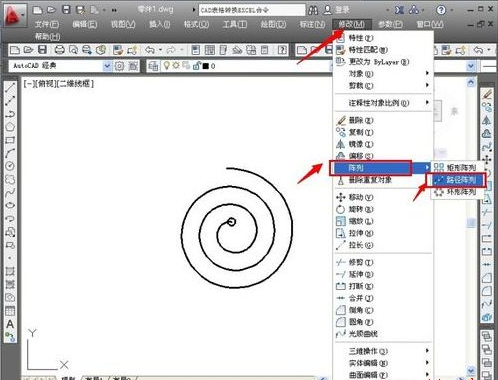Choose 矩形阵列 from array submenu
This screenshot has width=498, height=380.
click(457, 168)
